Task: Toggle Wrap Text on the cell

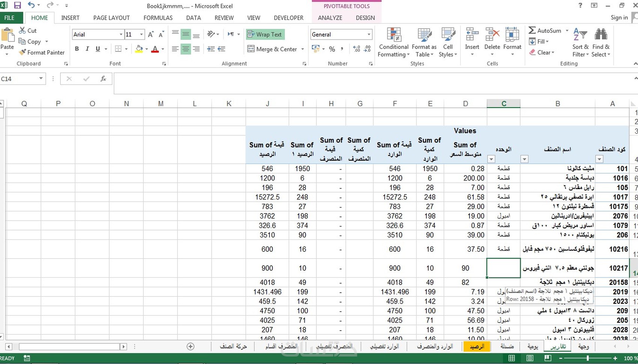Action: [265, 35]
